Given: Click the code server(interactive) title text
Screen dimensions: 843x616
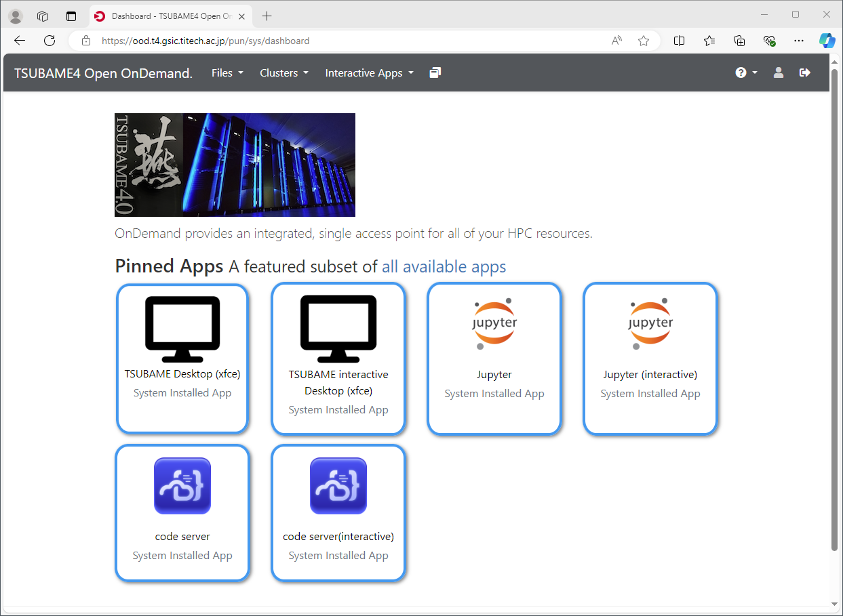Looking at the screenshot, I should (x=338, y=536).
